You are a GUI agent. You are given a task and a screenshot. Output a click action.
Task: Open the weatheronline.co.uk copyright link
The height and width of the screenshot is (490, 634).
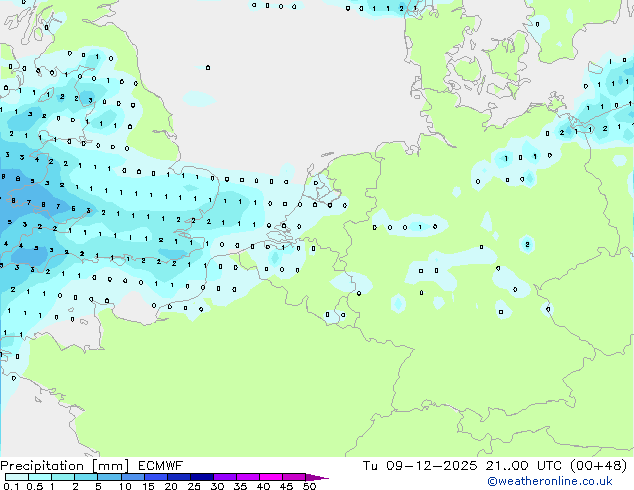[550, 481]
